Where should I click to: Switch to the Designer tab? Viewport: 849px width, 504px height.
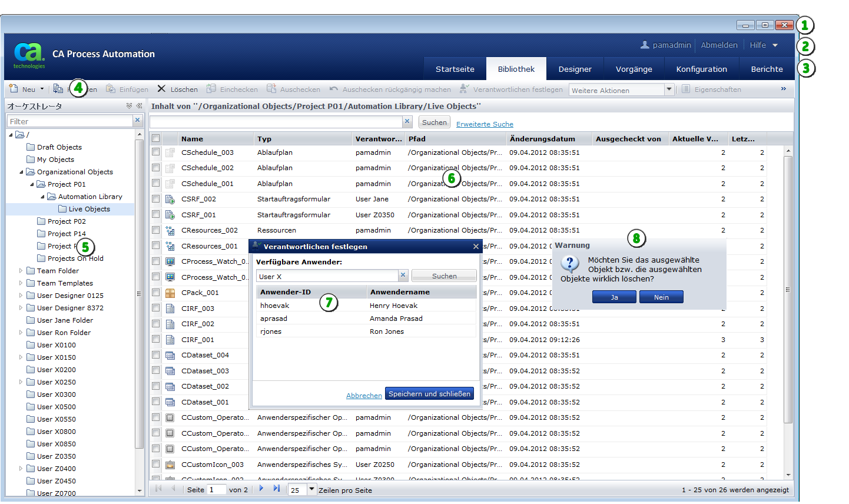(575, 69)
